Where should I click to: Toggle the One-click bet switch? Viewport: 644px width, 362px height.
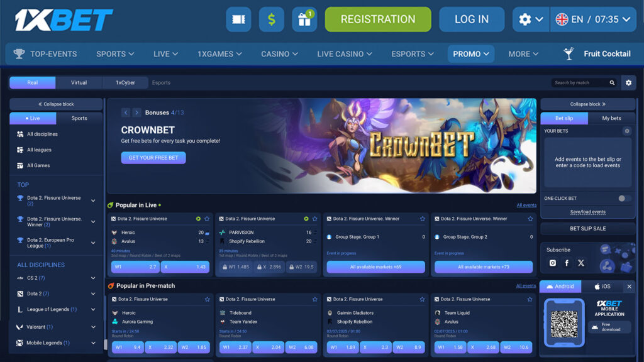[x=624, y=199]
